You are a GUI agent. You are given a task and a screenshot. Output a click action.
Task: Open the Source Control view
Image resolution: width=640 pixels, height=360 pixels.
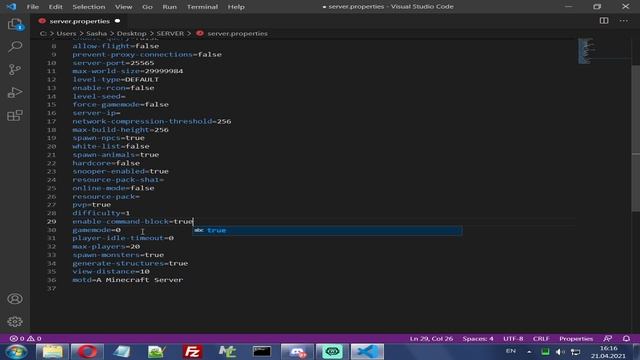tap(15, 69)
